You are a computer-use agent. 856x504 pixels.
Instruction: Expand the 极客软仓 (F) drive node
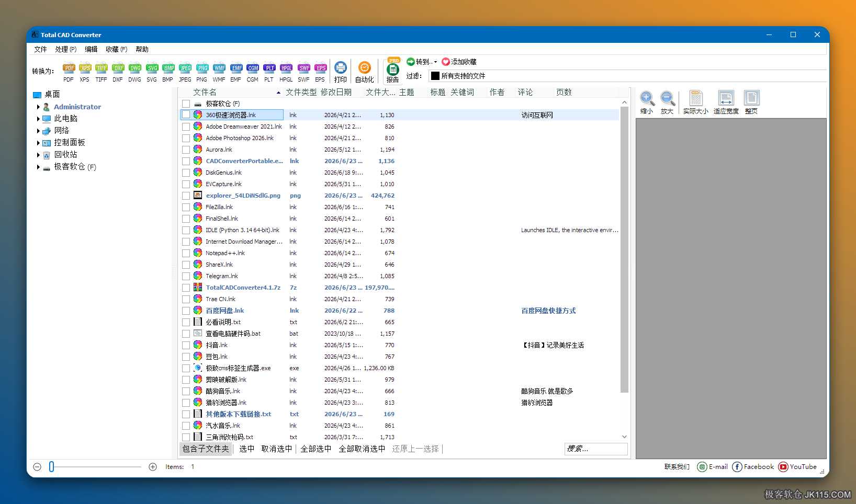(x=38, y=167)
